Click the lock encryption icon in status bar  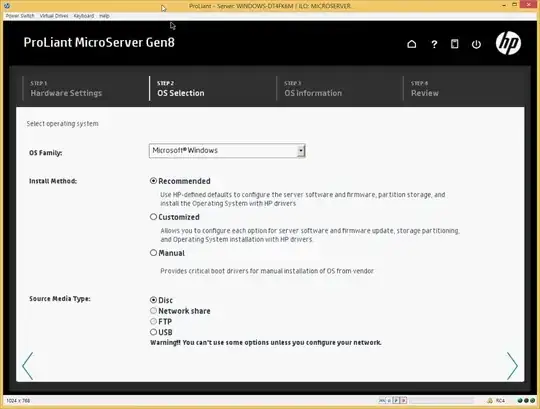pos(490,400)
